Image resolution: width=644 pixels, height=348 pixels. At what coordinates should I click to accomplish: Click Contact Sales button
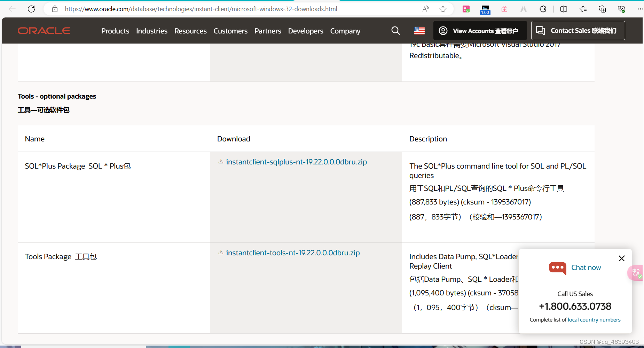578,31
